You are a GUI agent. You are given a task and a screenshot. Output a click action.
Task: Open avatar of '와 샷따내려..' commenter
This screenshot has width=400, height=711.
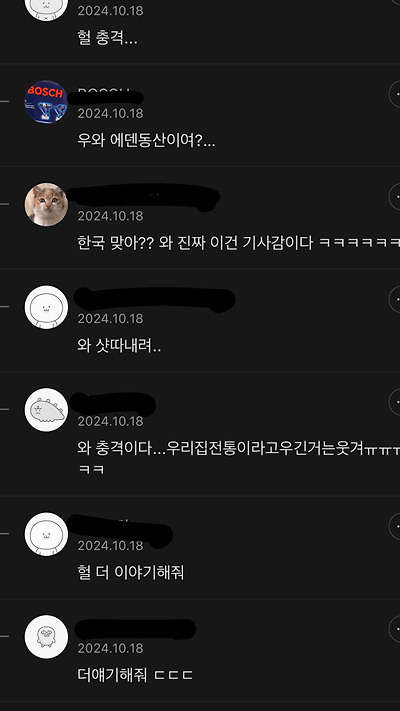46,307
